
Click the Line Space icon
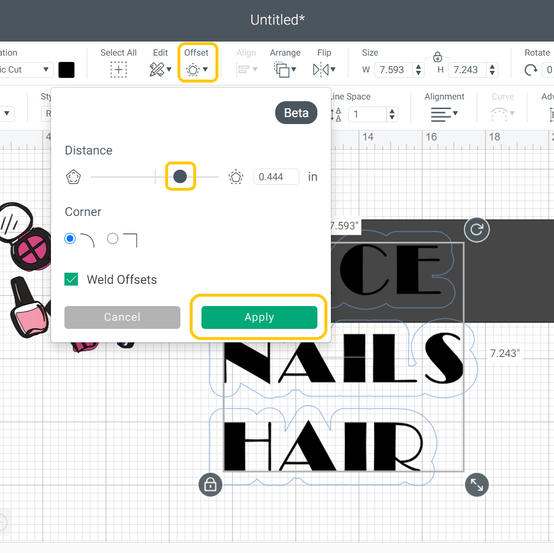(x=336, y=114)
